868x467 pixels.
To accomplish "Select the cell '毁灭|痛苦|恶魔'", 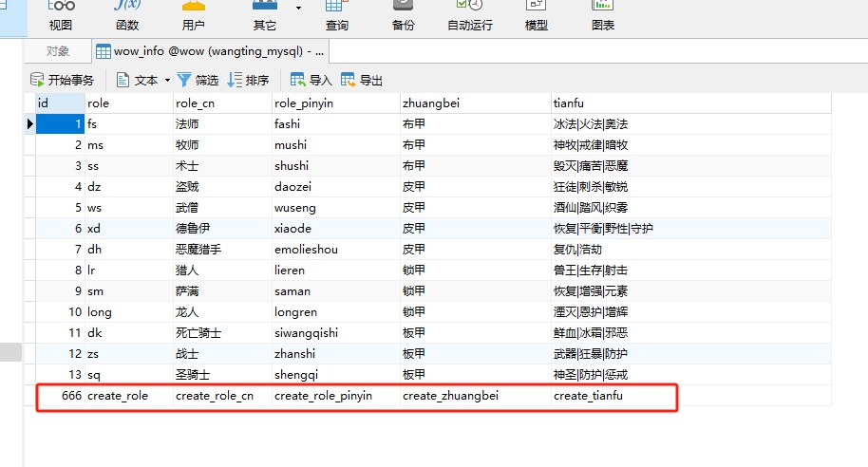I will tap(691, 166).
